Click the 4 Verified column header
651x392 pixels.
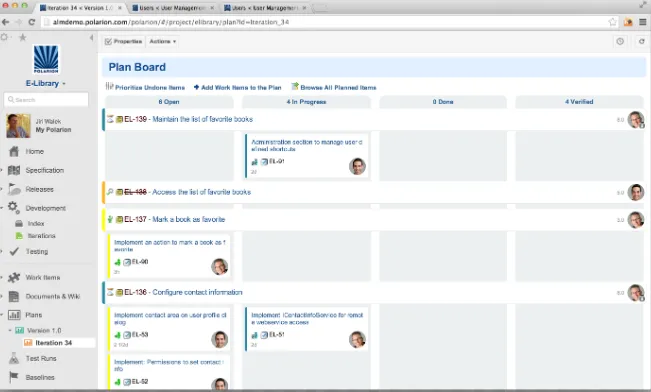[579, 102]
